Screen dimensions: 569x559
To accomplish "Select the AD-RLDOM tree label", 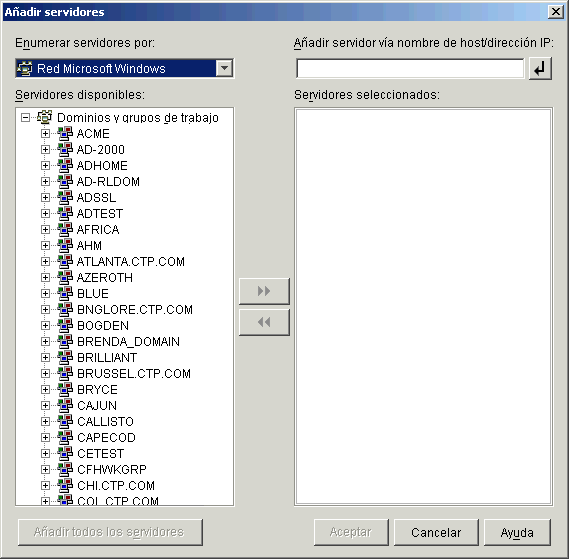I will pos(108,181).
